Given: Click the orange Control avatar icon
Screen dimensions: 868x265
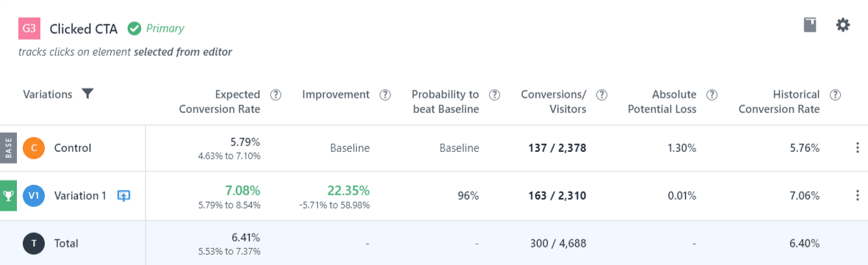Looking at the screenshot, I should 33,148.
